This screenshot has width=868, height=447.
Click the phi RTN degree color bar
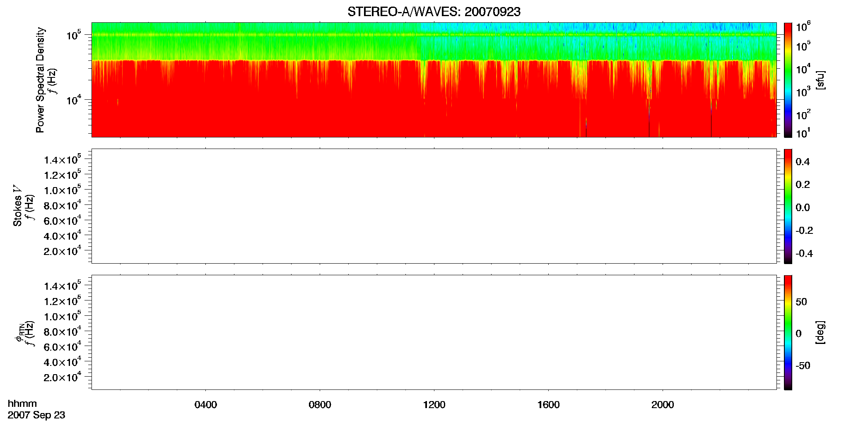(x=788, y=332)
